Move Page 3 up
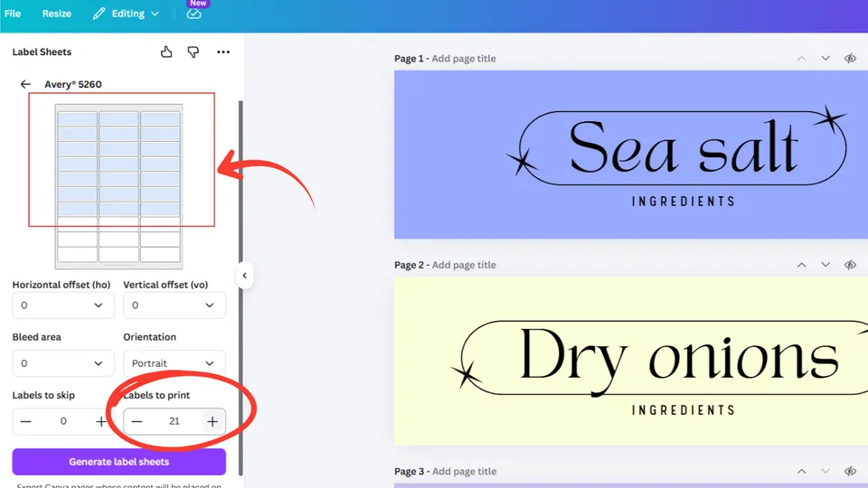868x488 pixels. pos(802,472)
